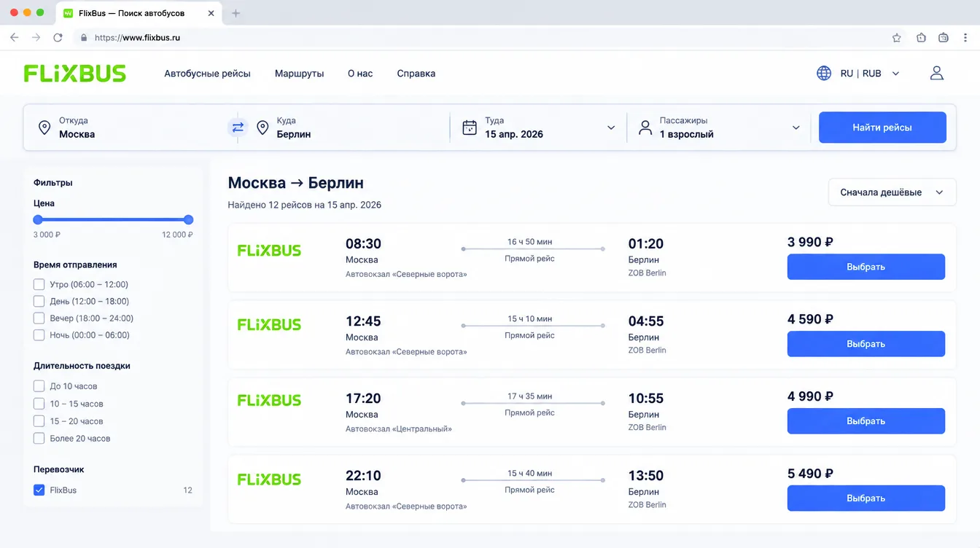This screenshot has height=548, width=980.
Task: Click the FlixBus logo on 22:10 trip
Action: pos(269,479)
